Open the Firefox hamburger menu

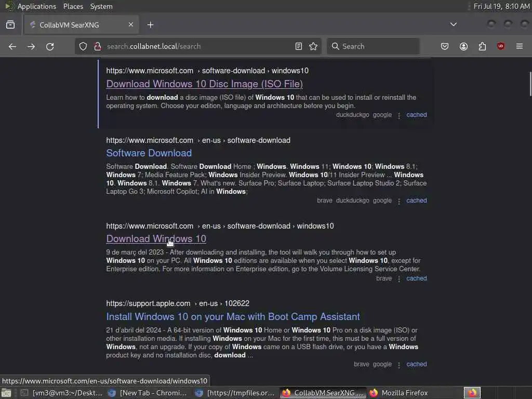(x=520, y=46)
